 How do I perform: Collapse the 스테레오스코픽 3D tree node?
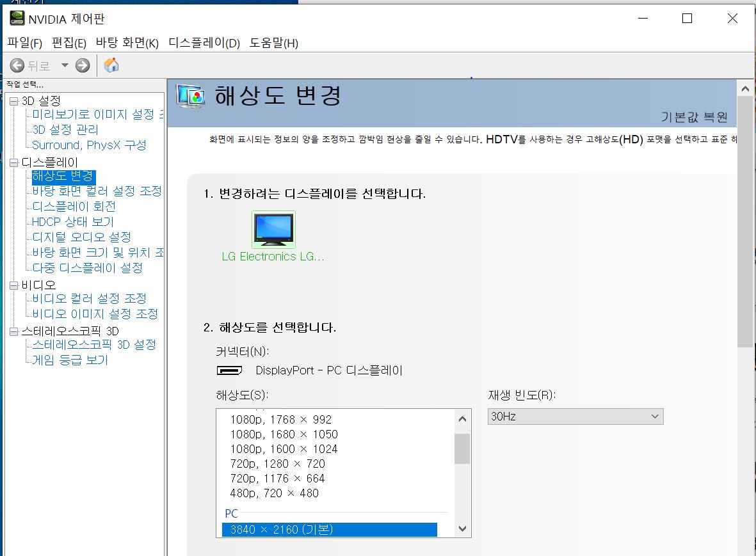point(14,331)
